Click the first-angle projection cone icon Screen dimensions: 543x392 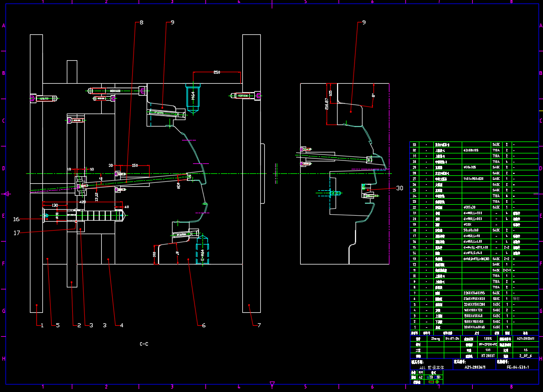[x=432, y=382]
